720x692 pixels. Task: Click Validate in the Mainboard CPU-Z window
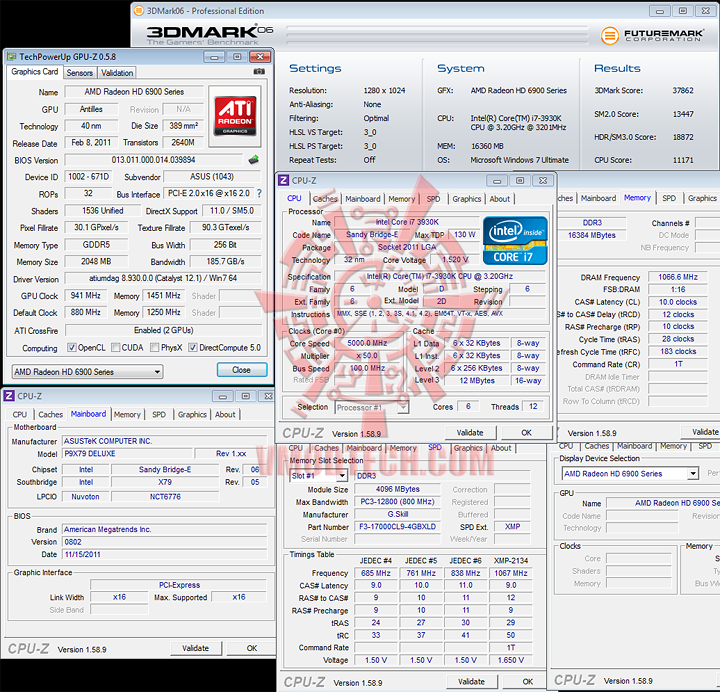[196, 648]
